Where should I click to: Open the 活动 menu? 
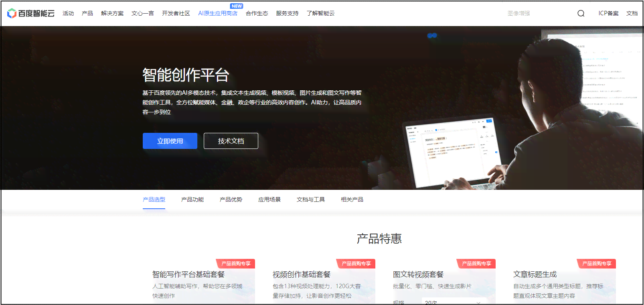(68, 13)
